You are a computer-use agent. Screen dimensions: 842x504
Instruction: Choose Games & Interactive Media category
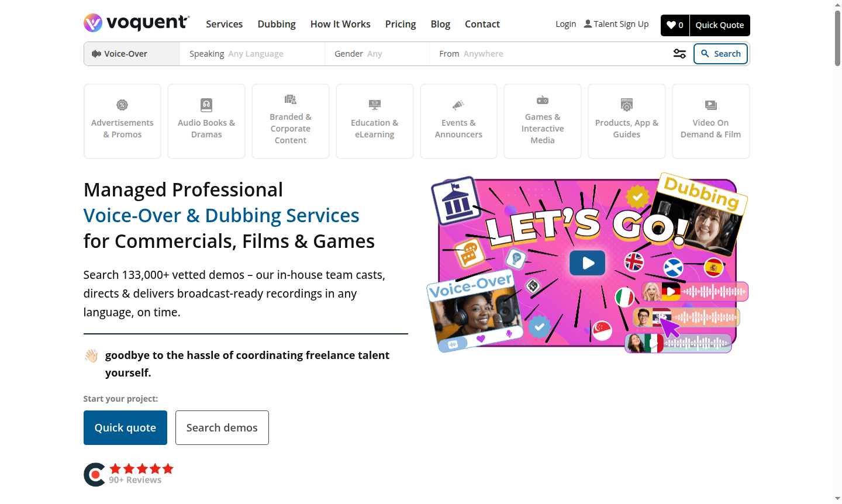point(542,122)
